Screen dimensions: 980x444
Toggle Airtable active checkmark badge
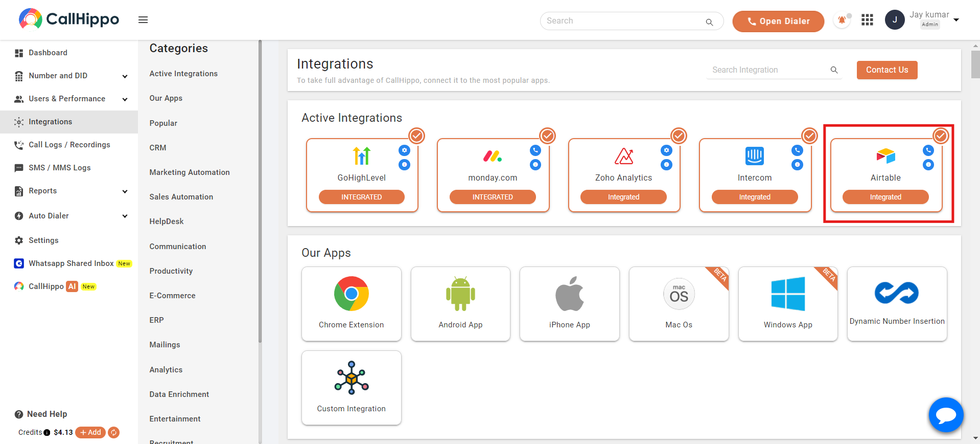[941, 136]
